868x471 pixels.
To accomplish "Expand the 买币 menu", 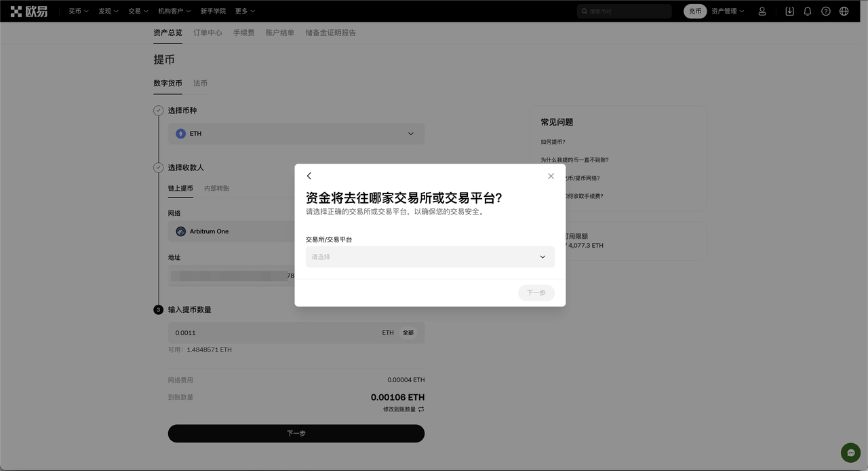I will 78,11.
